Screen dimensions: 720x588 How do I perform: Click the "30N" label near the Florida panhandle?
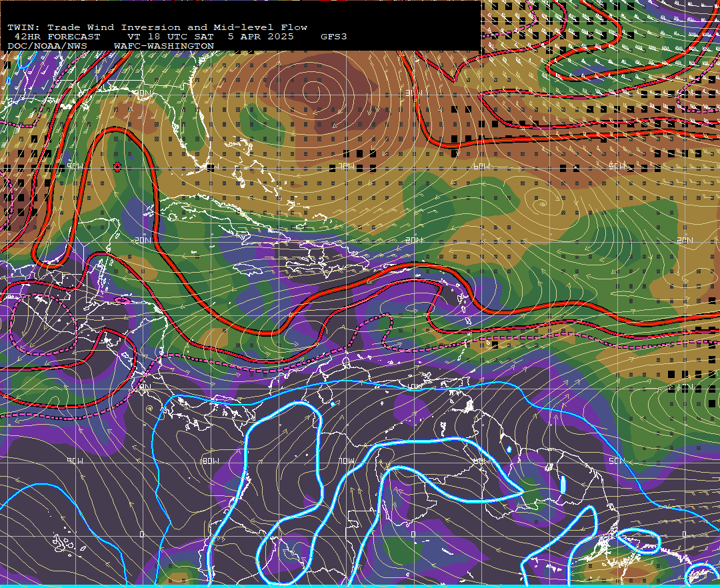[x=143, y=93]
